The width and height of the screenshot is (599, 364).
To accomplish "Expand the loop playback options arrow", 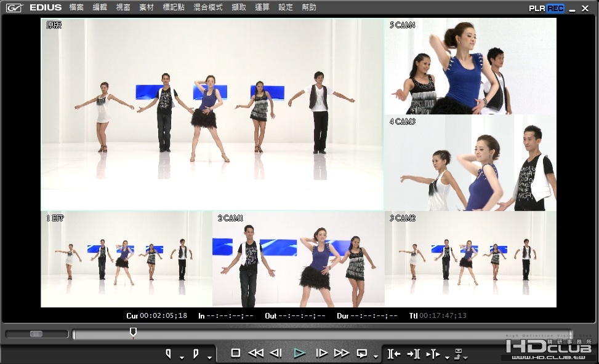I will point(376,357).
